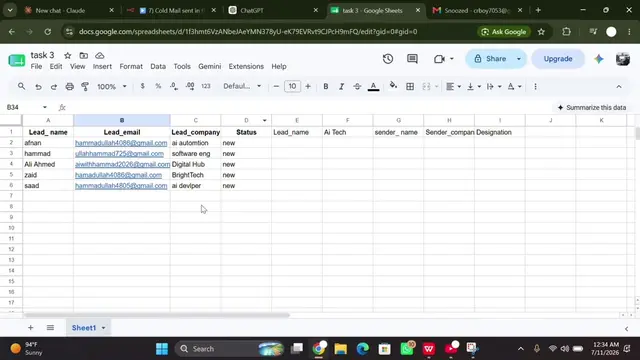Select the column B header
Viewport: 640px width, 360px height.
pyautogui.click(x=122, y=120)
